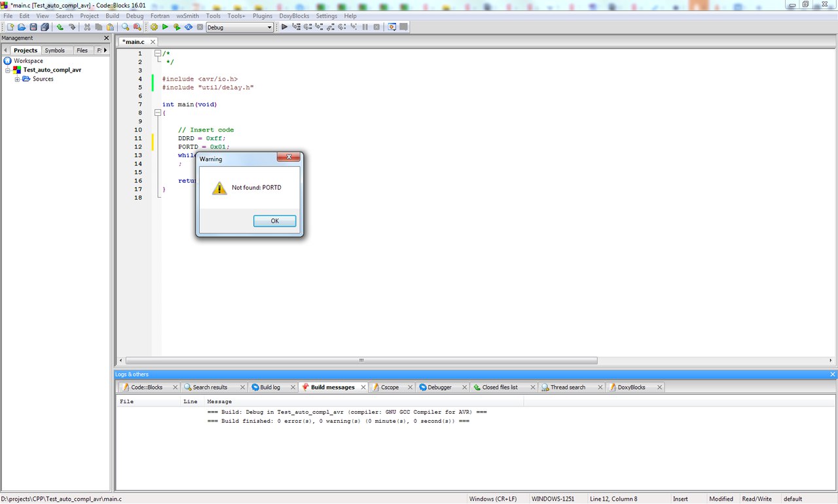Viewport: 838px width, 504px height.
Task: Click the Save all files icon
Action: pos(45,27)
